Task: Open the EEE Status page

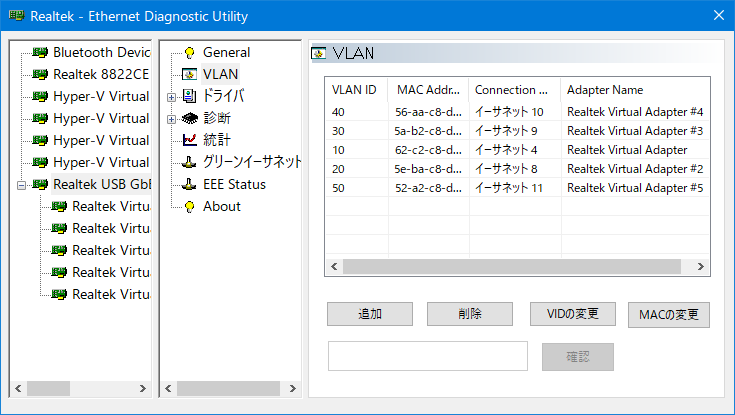Action: (x=234, y=184)
